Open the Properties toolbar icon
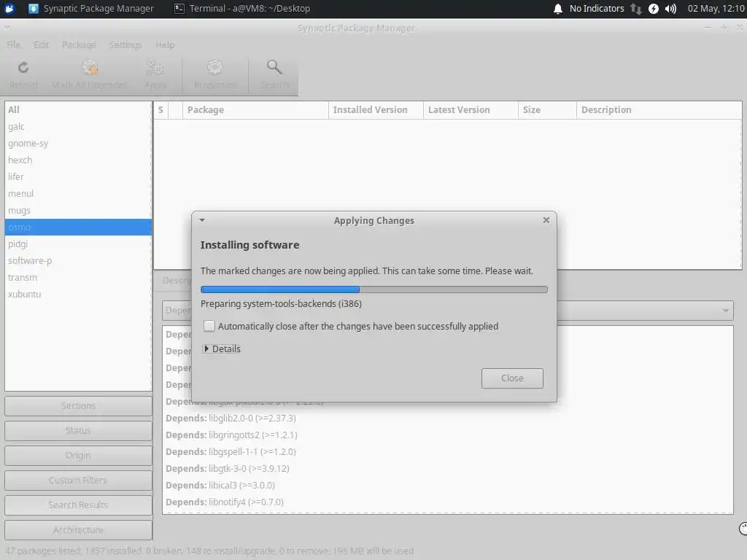Screen dimensions: 747x560 pyautogui.click(x=215, y=68)
